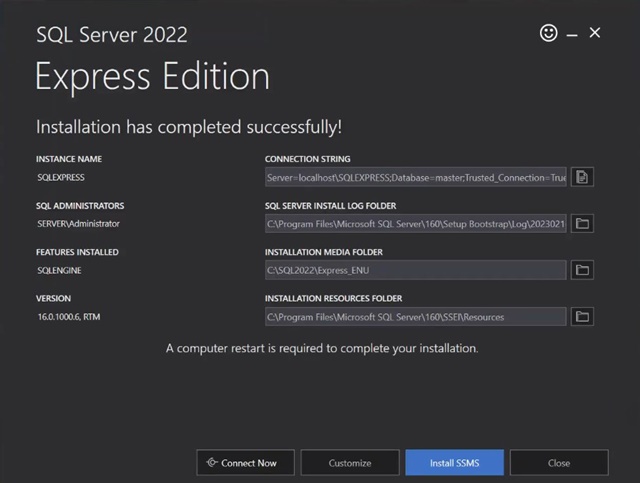The height and width of the screenshot is (483, 640).
Task: Click the Customize button
Action: (350, 463)
